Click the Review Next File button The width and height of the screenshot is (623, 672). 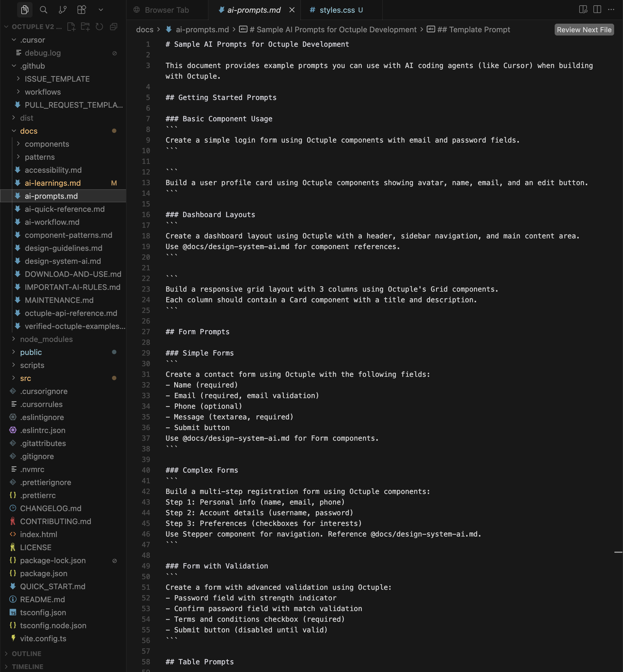click(584, 30)
